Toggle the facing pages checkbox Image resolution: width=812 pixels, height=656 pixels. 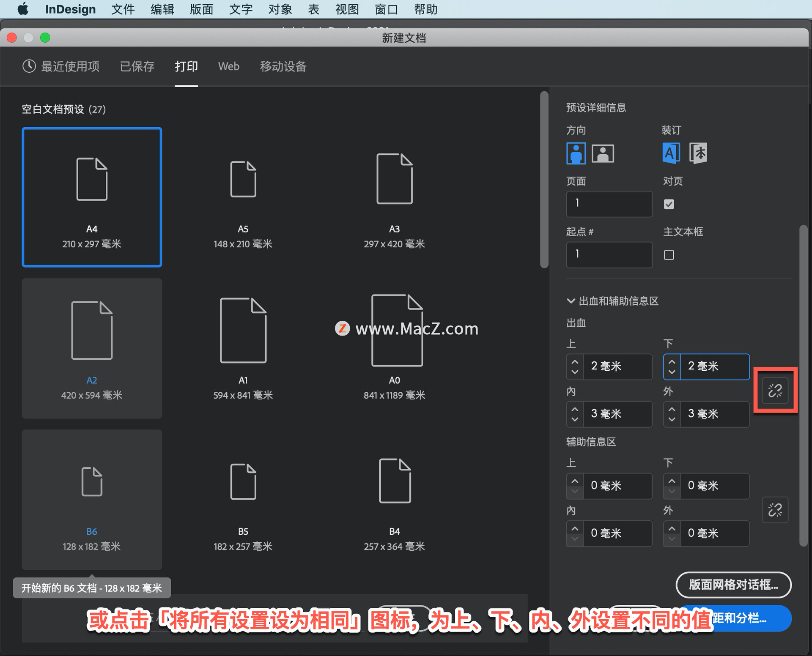(669, 204)
